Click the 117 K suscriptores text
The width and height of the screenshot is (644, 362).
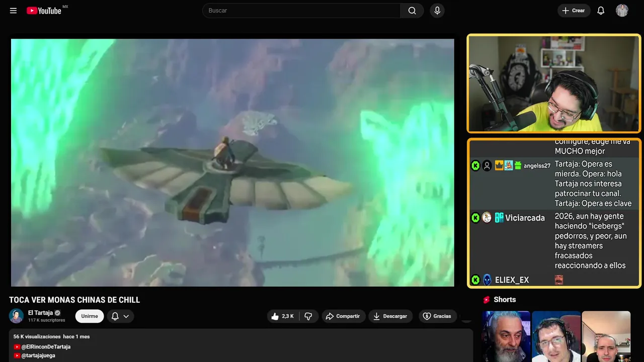pyautogui.click(x=47, y=320)
